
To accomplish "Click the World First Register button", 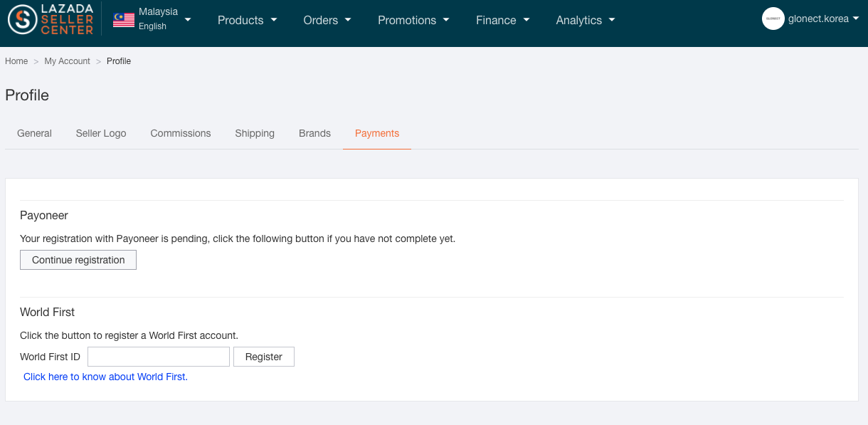I will [x=264, y=357].
